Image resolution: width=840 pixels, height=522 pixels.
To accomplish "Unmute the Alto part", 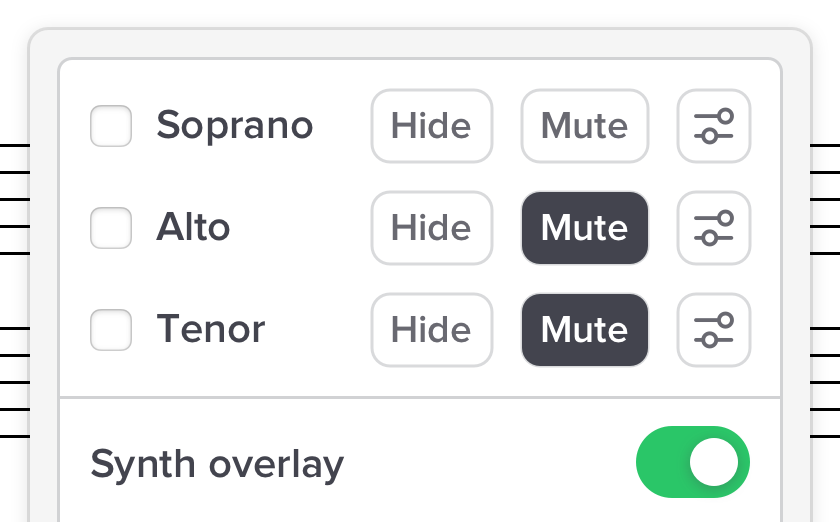I will pos(584,228).
